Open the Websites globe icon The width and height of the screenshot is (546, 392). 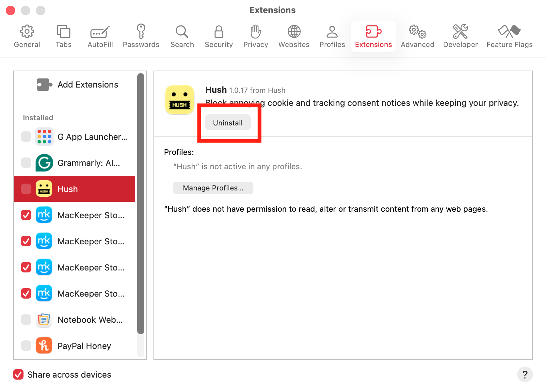(x=294, y=32)
